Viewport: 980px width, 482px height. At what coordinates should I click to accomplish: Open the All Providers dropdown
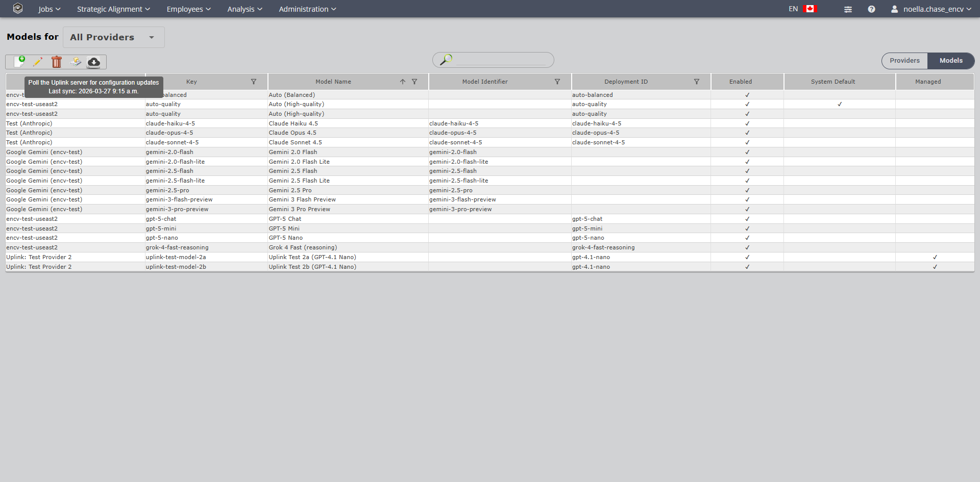(x=113, y=37)
